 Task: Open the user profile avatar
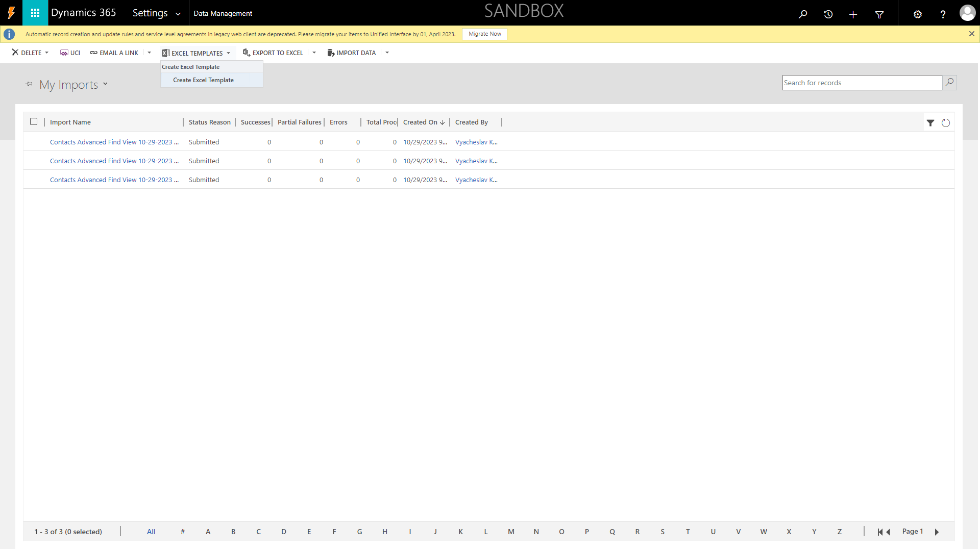[967, 13]
